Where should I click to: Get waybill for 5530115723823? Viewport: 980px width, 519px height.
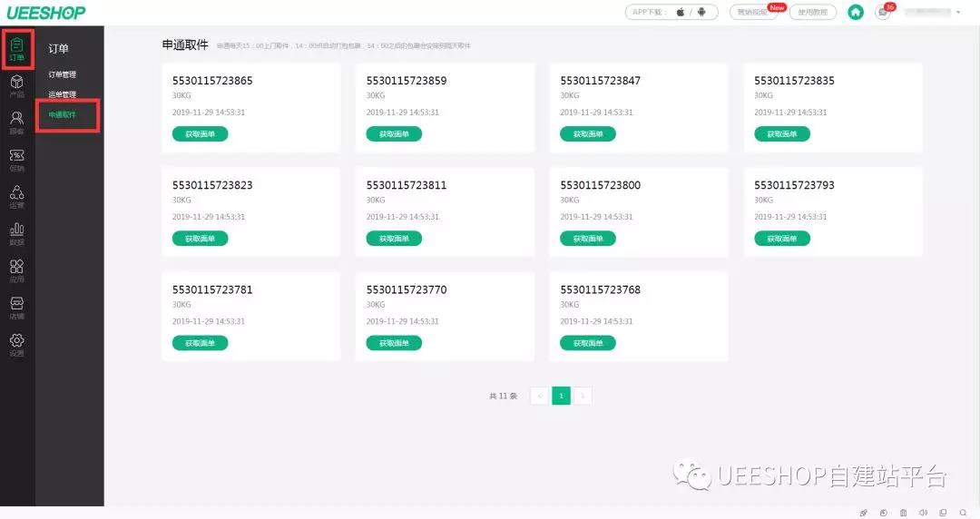click(x=200, y=239)
